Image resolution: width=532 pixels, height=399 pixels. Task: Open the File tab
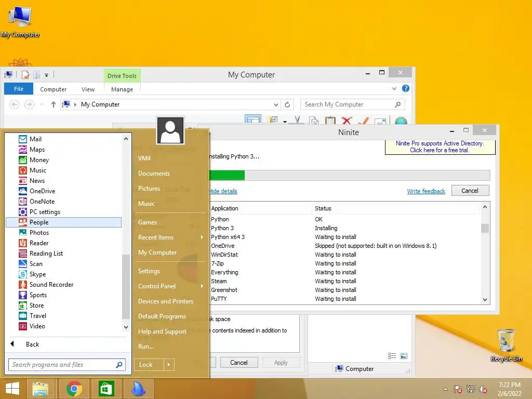(19, 89)
